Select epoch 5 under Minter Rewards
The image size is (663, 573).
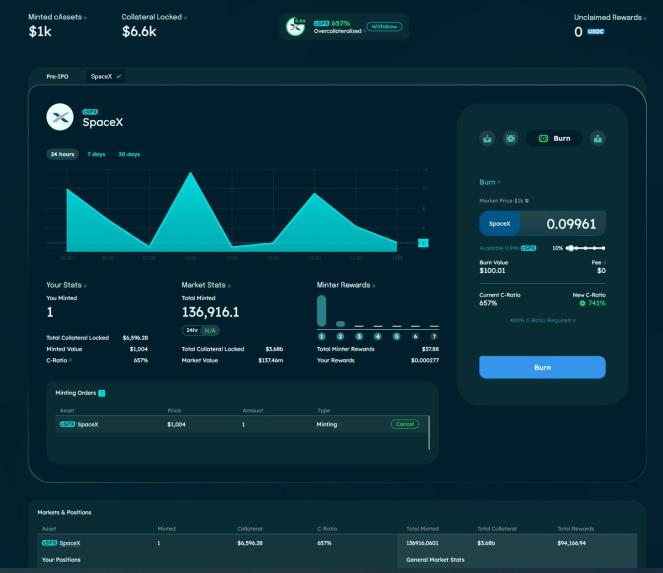click(396, 337)
